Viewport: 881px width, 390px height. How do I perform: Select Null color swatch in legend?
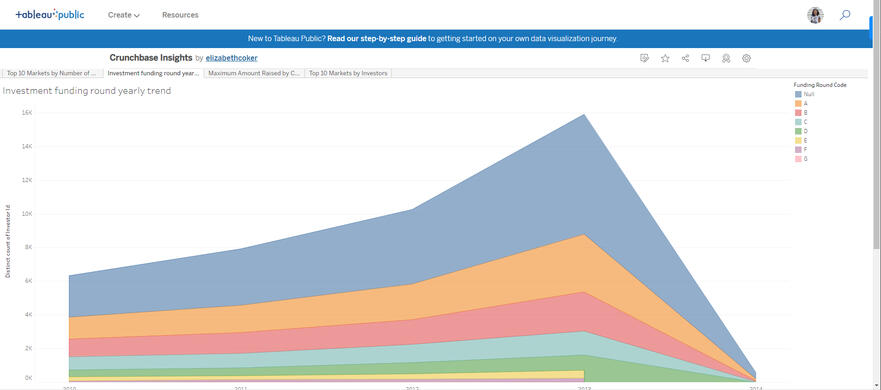point(797,94)
